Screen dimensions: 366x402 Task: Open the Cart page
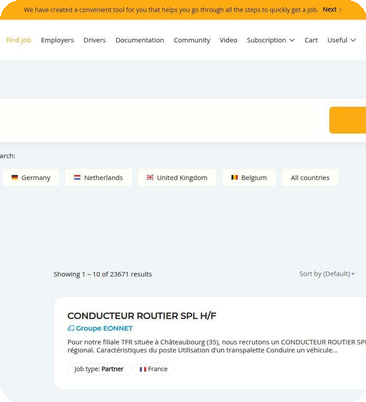click(x=311, y=40)
